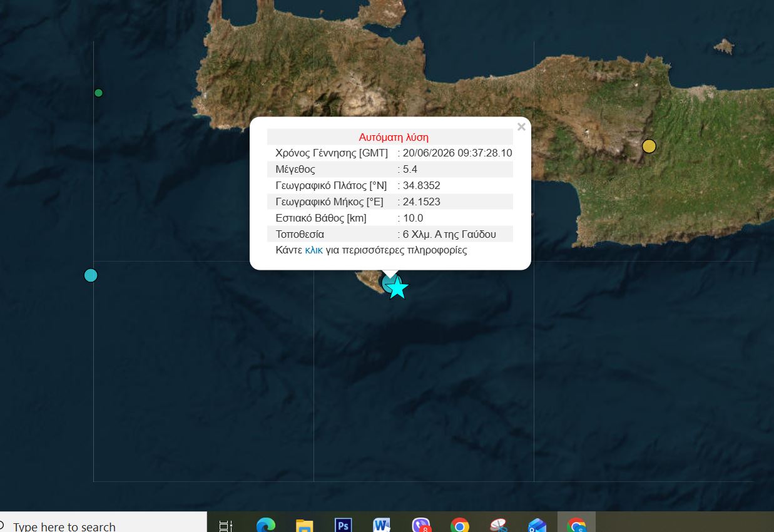Open File Explorer from the taskbar

(305, 525)
